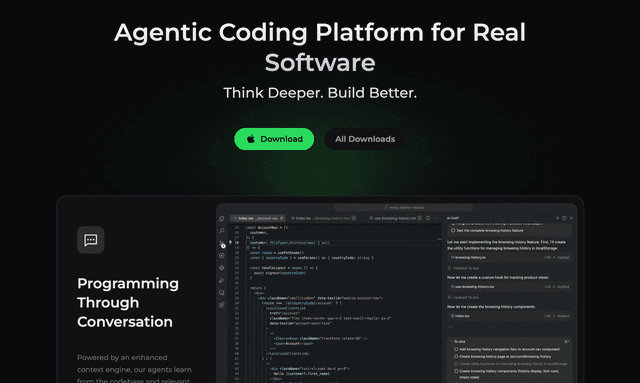Open AI chat history icon
The image size is (640, 383).
click(564, 218)
